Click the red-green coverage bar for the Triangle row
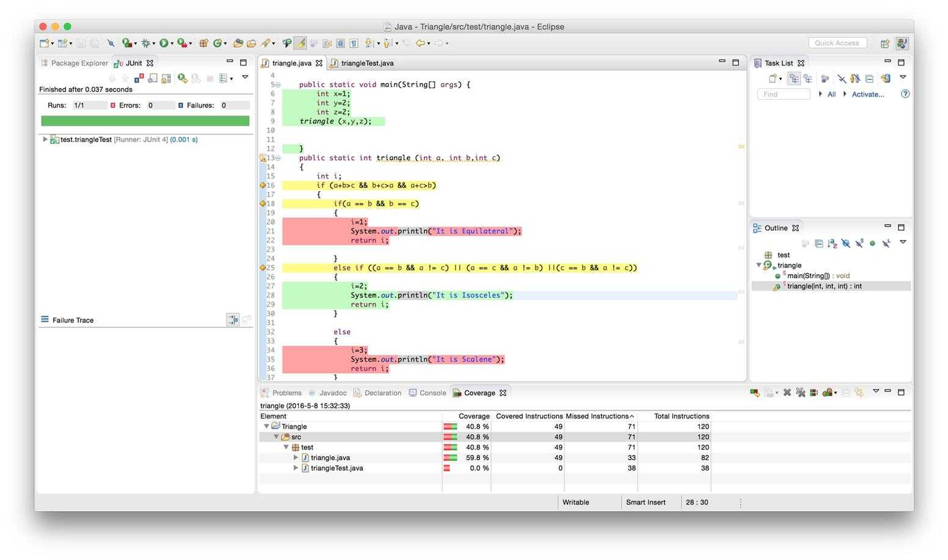The image size is (948, 560). point(450,426)
